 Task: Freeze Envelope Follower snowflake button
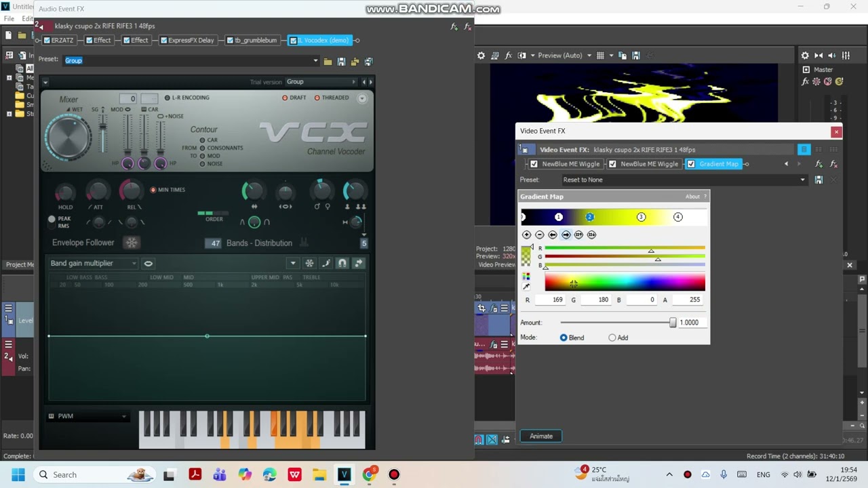click(132, 243)
